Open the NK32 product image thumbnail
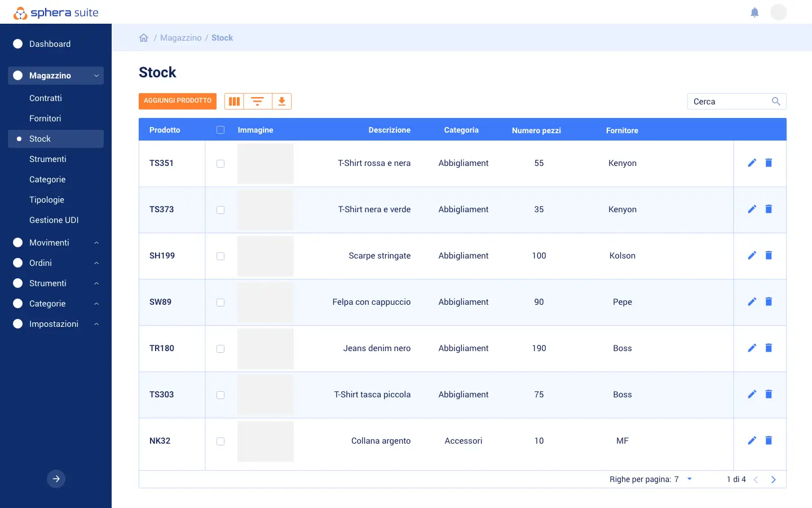 [266, 441]
